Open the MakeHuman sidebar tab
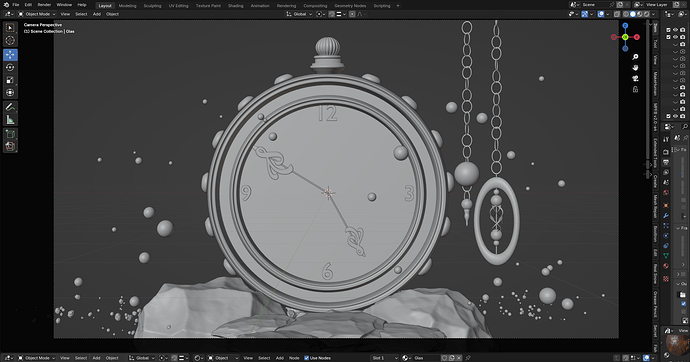690x362 pixels. tap(655, 84)
